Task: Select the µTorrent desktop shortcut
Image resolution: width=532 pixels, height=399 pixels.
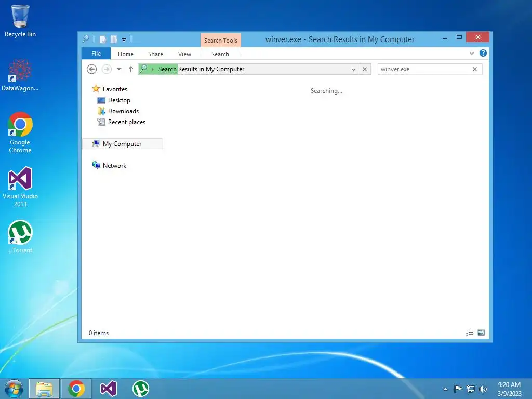Action: point(20,237)
